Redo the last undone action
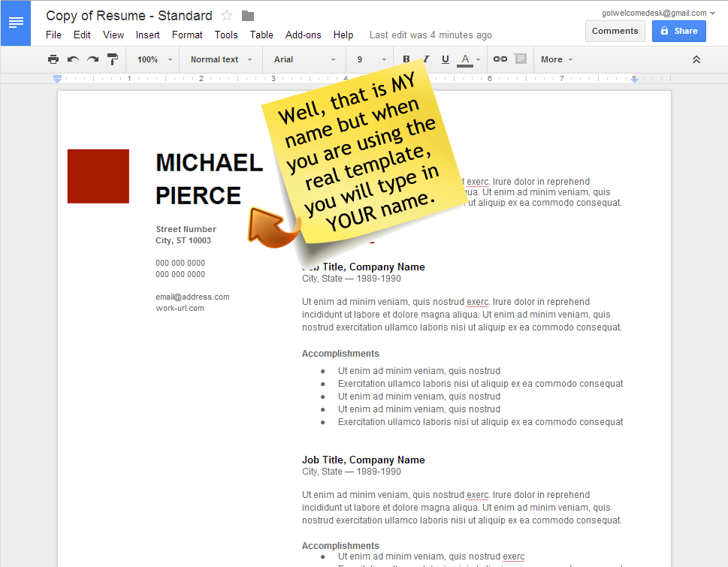The height and width of the screenshot is (567, 728). click(x=92, y=59)
